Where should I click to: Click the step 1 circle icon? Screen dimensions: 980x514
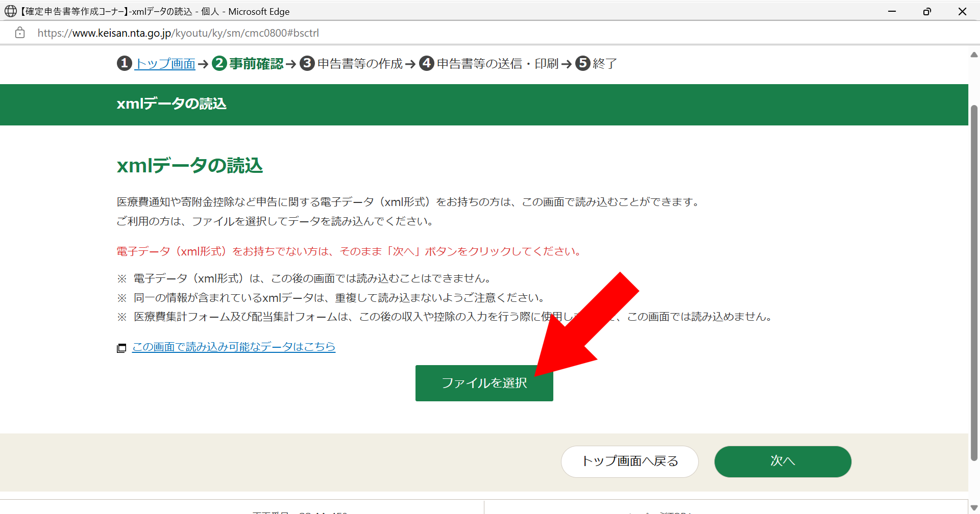click(x=124, y=63)
